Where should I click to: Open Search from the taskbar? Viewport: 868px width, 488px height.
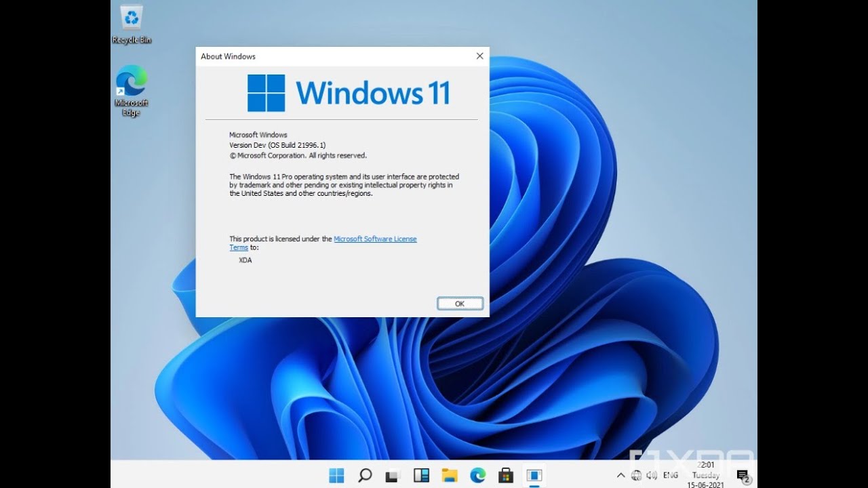pos(365,475)
